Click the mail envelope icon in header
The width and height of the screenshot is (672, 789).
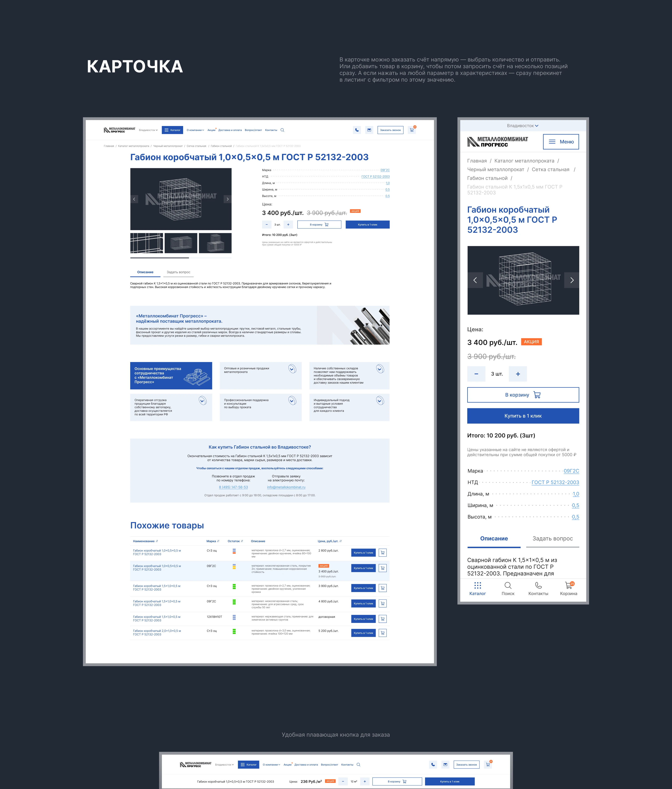369,130
